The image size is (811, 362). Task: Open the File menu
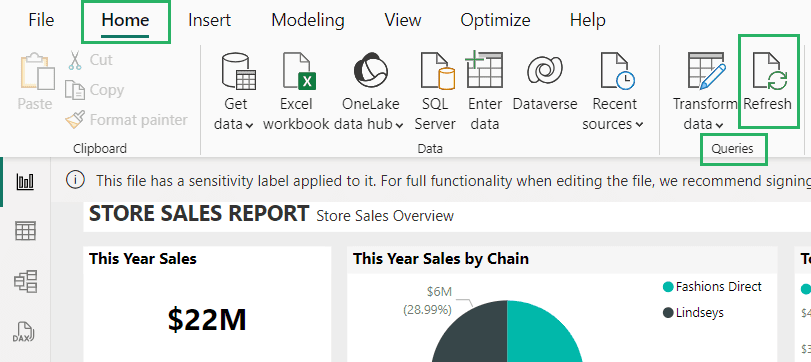[x=41, y=21]
